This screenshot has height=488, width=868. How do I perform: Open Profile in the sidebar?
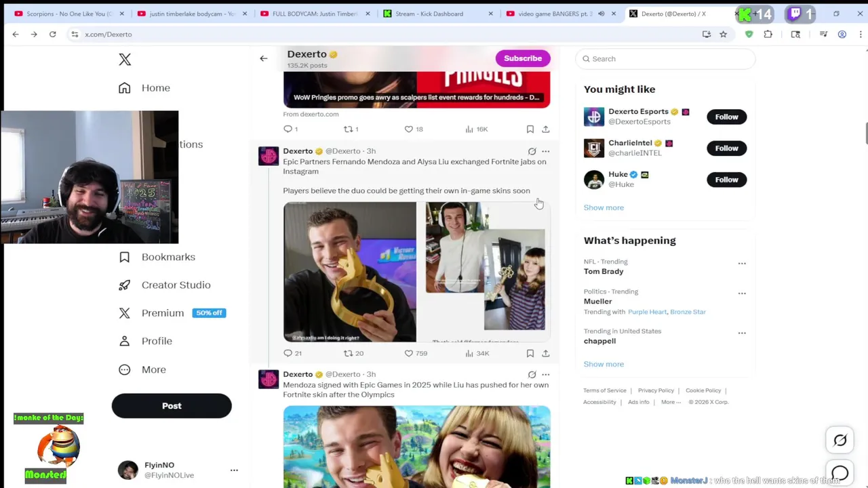click(145, 341)
